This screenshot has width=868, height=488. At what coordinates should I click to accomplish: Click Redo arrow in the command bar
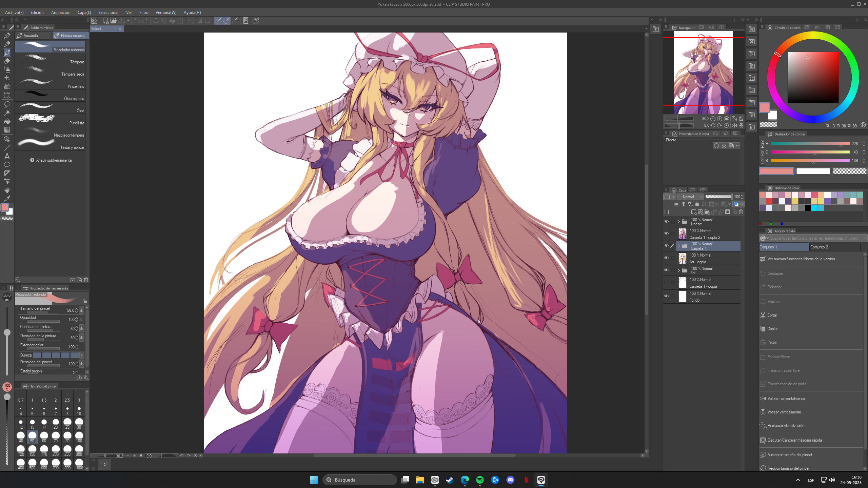(x=145, y=21)
